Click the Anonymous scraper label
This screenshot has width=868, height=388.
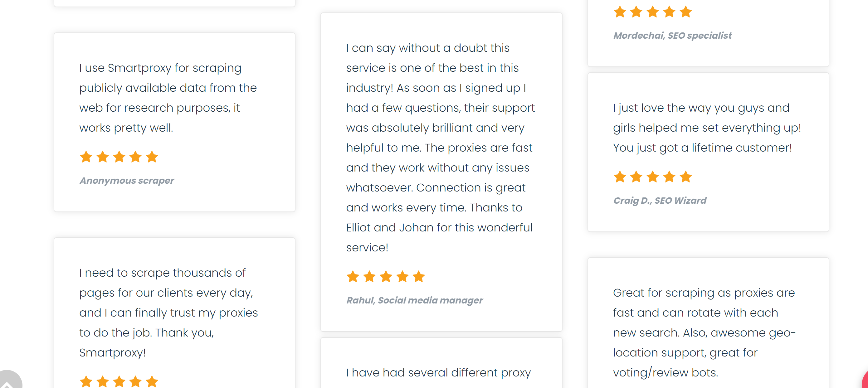126,181
